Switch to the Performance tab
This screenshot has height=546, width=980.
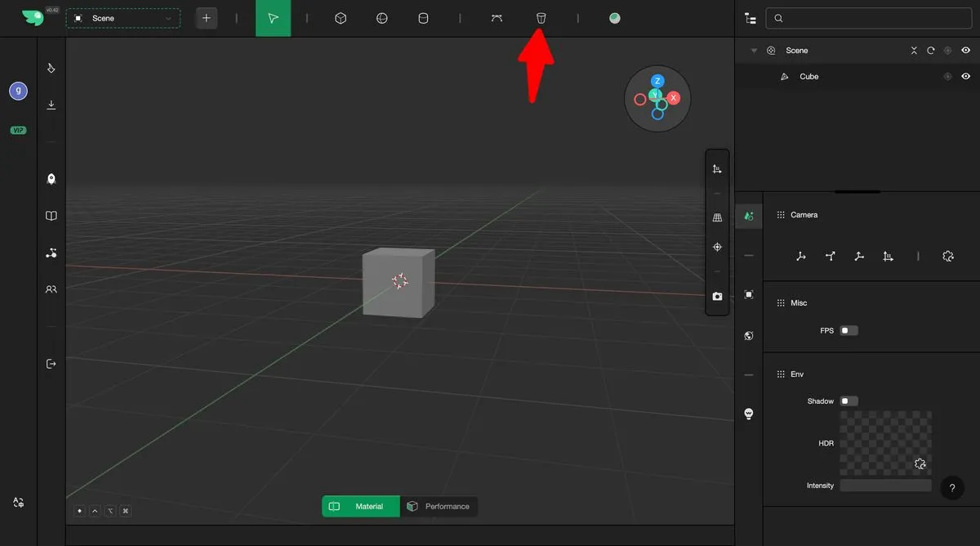point(439,507)
